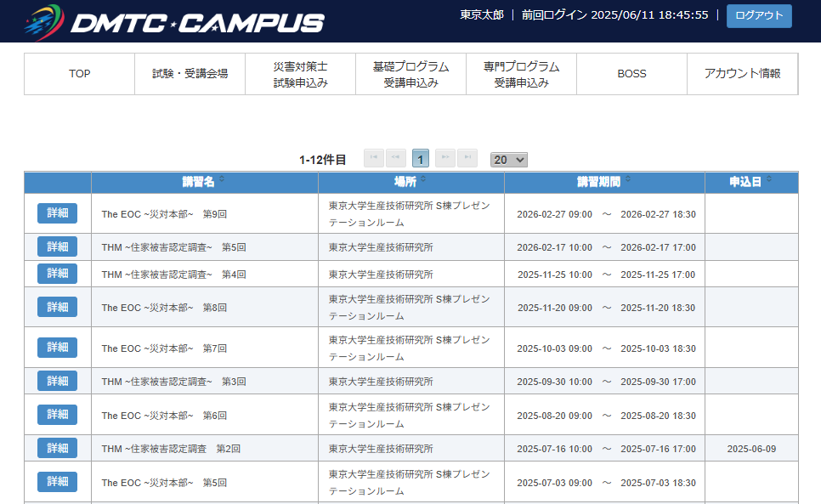The height and width of the screenshot is (504, 821).
Task: Open the 試験・受講会場 menu tab
Action: point(190,74)
